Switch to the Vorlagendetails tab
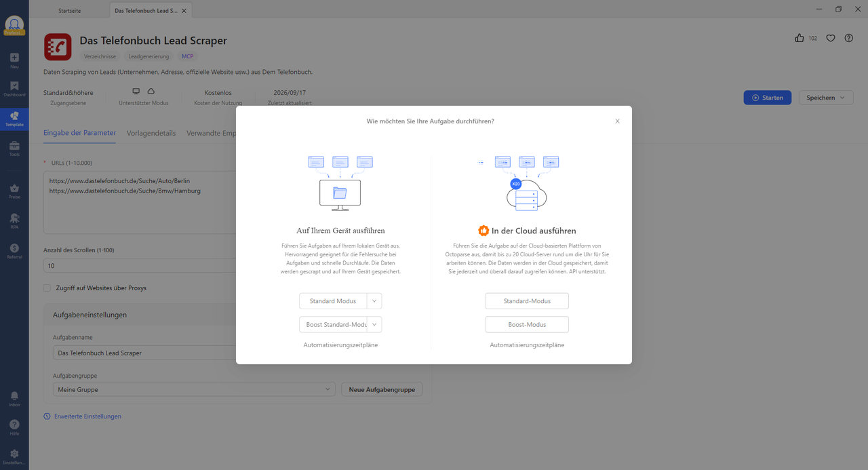Screen dimensions: 868x470 coord(151,133)
